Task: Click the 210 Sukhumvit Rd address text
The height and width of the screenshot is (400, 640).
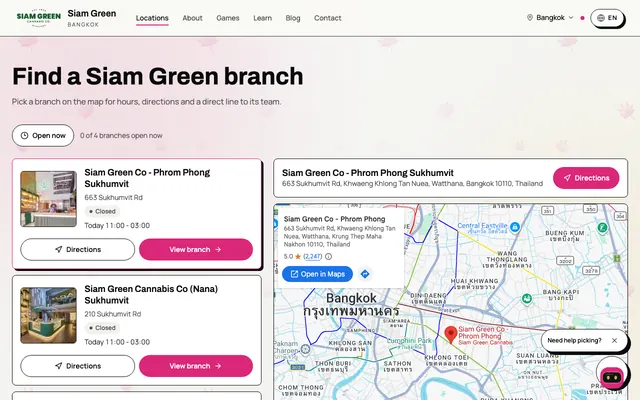Action: click(x=113, y=314)
